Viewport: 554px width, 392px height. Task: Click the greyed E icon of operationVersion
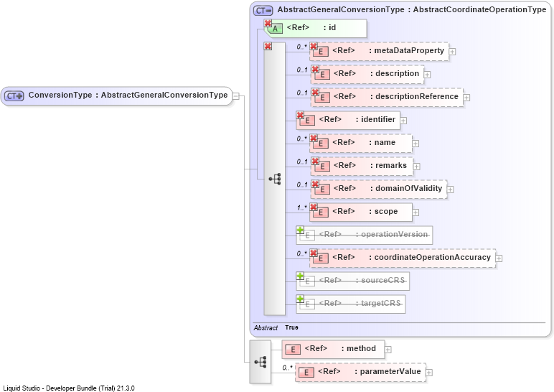click(x=307, y=235)
